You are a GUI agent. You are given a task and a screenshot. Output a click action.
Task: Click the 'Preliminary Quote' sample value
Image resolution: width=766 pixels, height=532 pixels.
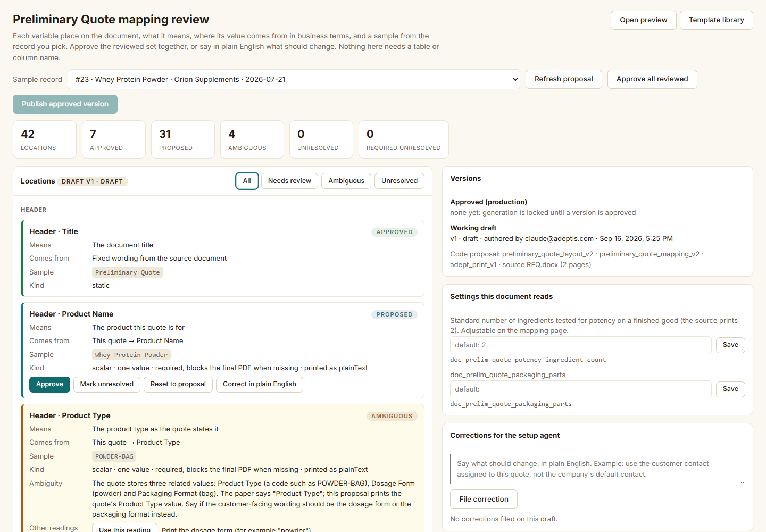point(128,272)
